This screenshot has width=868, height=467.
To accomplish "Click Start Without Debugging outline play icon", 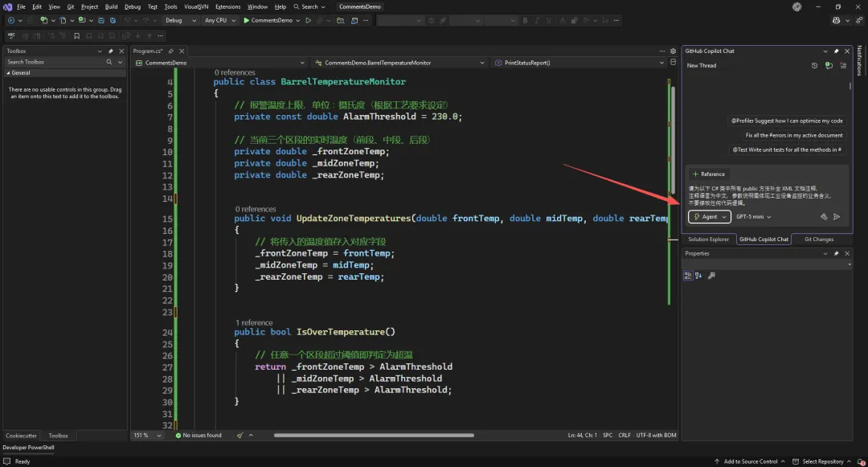I will coord(309,20).
